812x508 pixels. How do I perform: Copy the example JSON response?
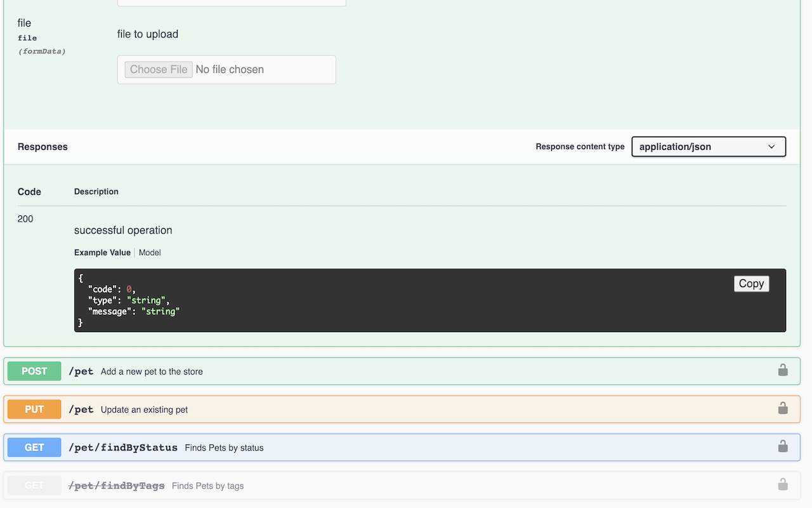coord(751,284)
